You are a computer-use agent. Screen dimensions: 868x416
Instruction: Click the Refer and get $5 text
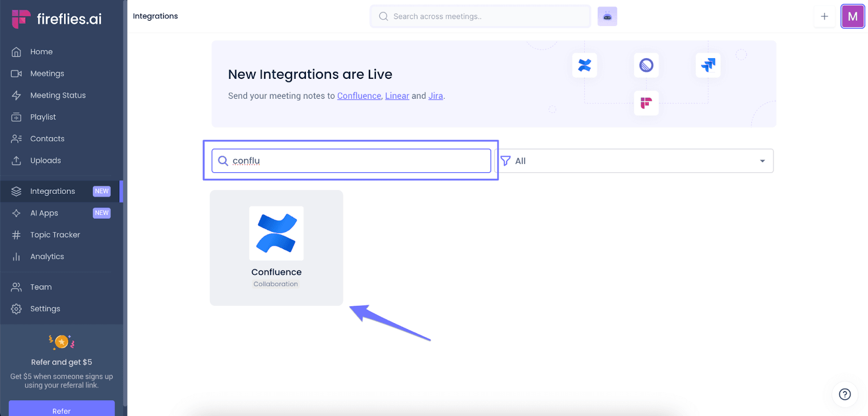pyautogui.click(x=61, y=362)
